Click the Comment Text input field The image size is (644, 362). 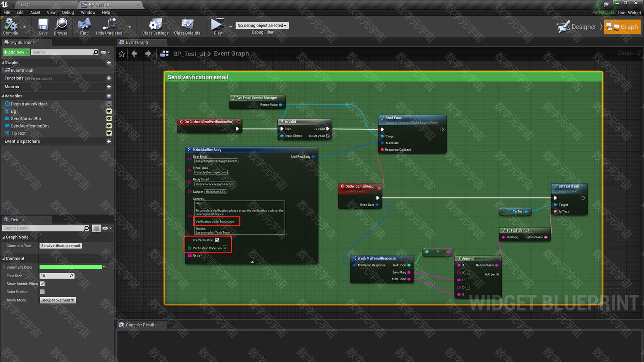pyautogui.click(x=61, y=246)
